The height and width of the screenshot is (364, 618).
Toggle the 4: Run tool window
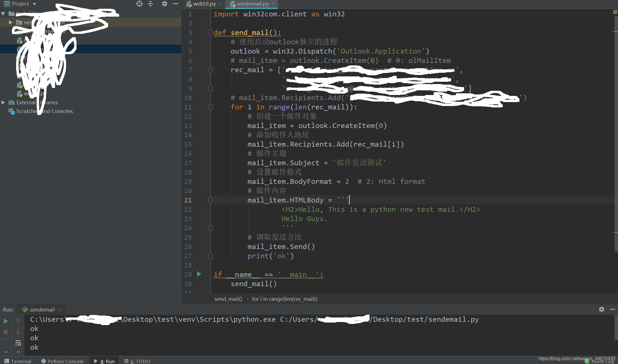point(104,361)
